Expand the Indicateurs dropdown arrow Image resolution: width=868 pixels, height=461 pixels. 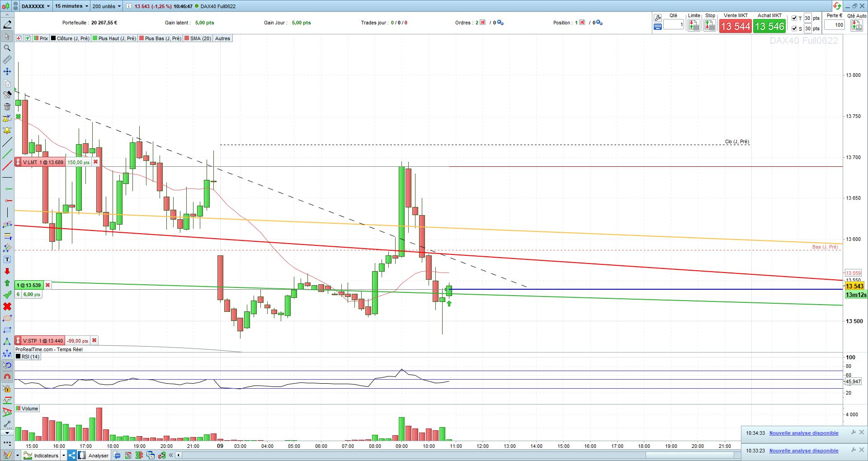[64, 456]
